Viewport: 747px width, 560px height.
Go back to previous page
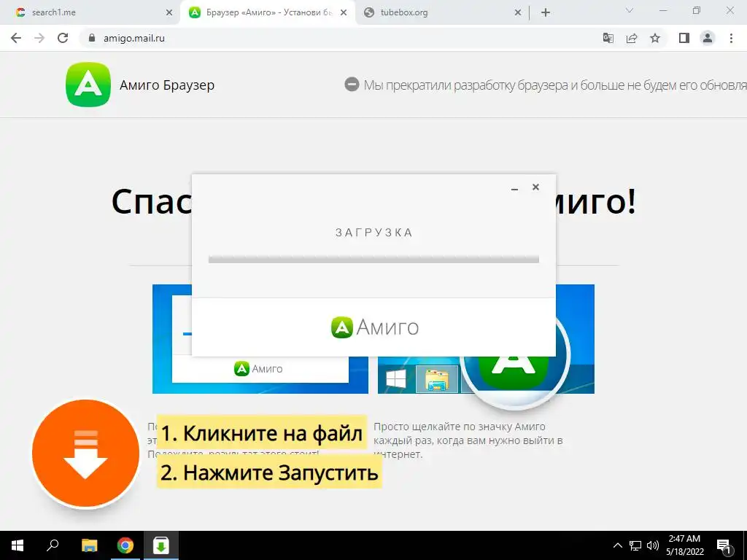tap(16, 38)
